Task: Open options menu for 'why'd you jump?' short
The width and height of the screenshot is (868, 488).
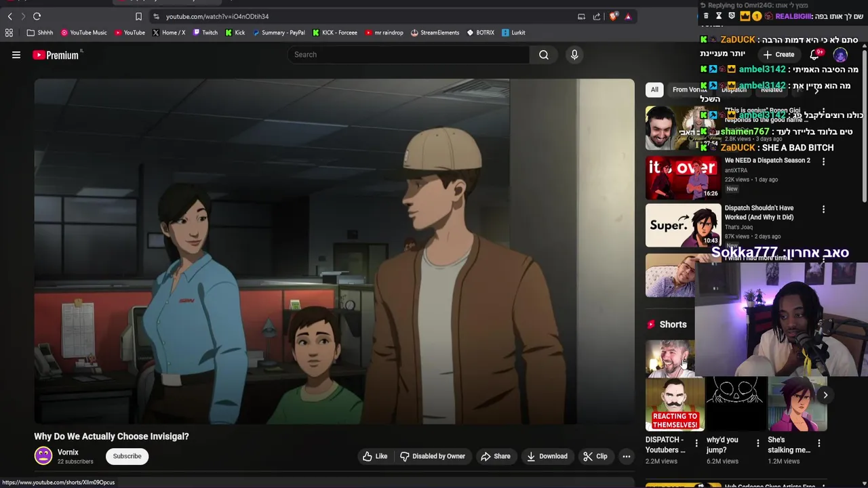Action: [x=757, y=443]
